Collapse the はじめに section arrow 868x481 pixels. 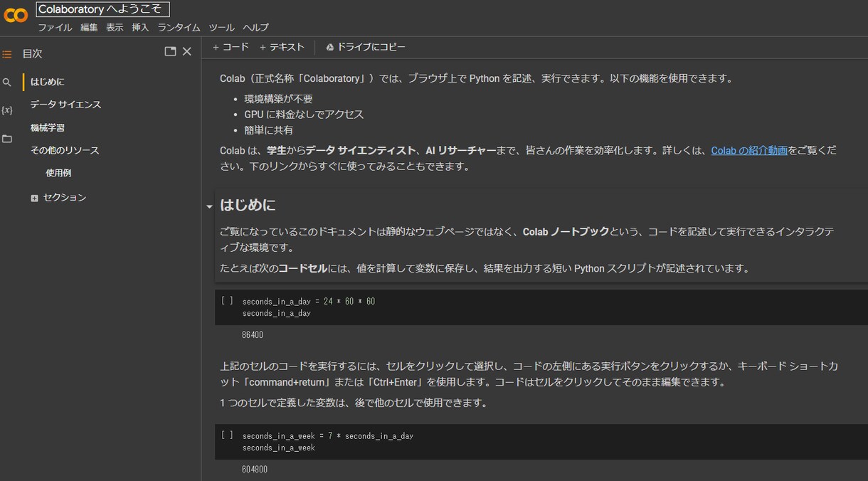pos(209,206)
